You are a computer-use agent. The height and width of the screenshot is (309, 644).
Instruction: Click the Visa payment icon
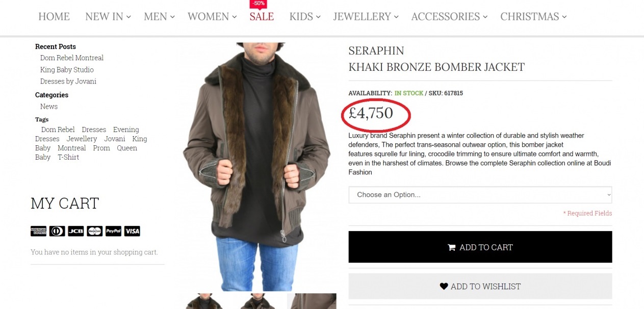(x=132, y=231)
